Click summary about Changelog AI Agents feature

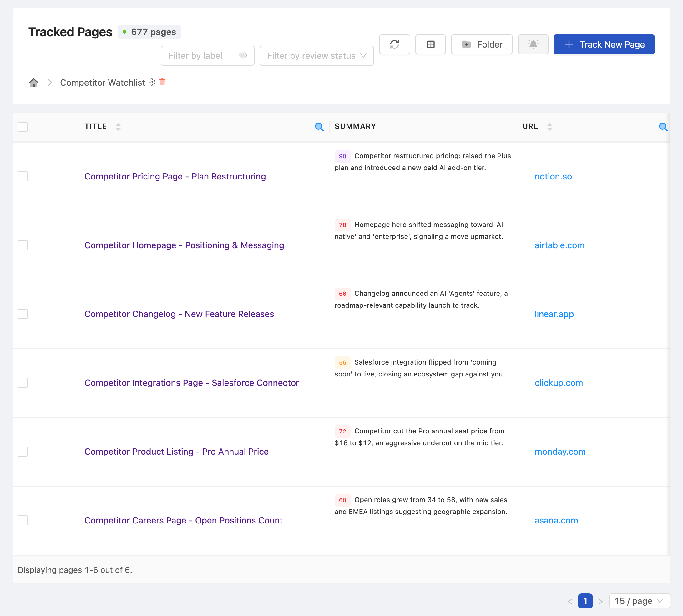point(421,299)
